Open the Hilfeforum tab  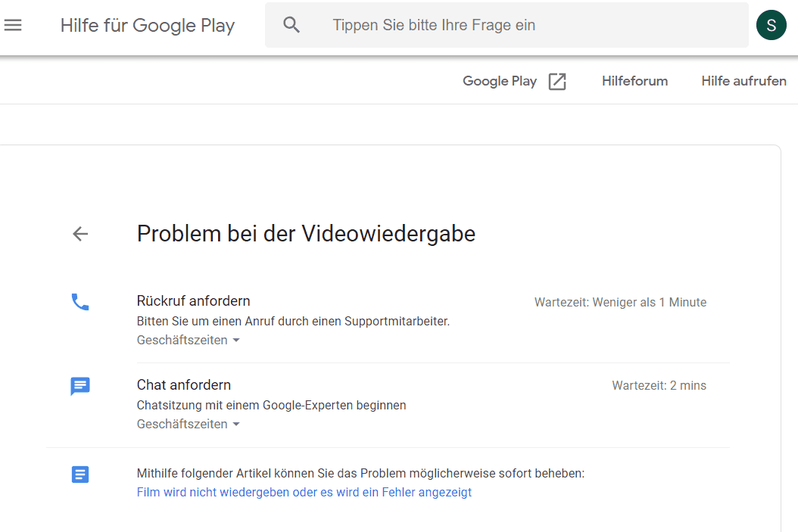point(634,82)
